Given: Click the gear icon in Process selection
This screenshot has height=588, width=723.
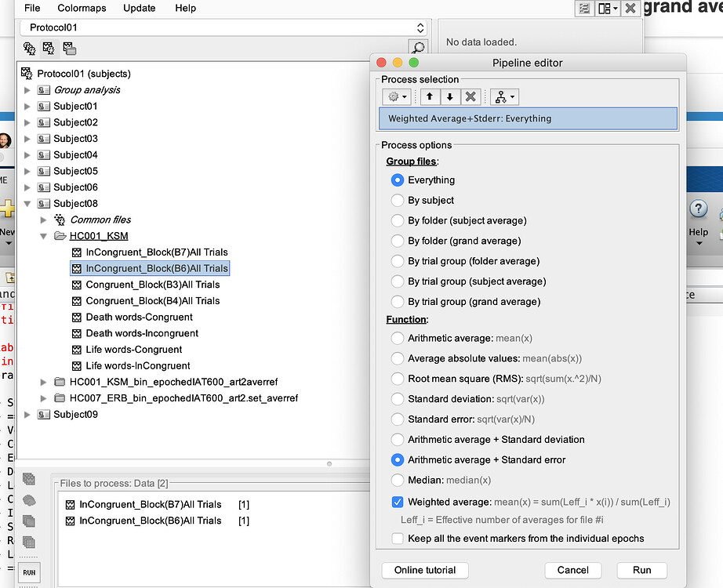Looking at the screenshot, I should click(x=397, y=97).
